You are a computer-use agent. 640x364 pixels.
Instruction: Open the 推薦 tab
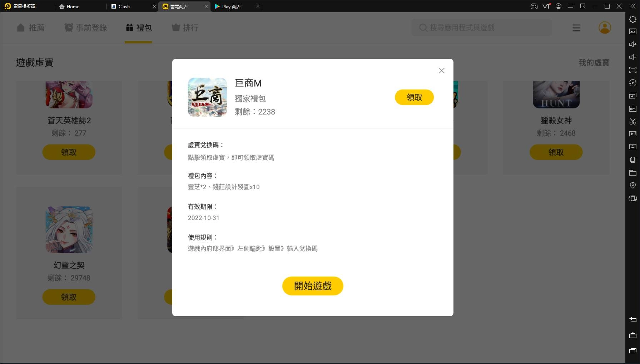pos(31,28)
